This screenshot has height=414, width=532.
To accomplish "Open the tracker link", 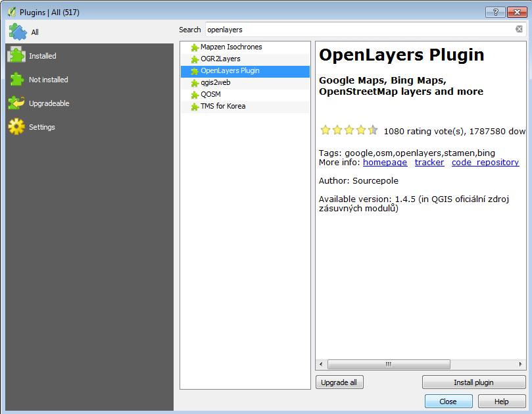I will (429, 163).
